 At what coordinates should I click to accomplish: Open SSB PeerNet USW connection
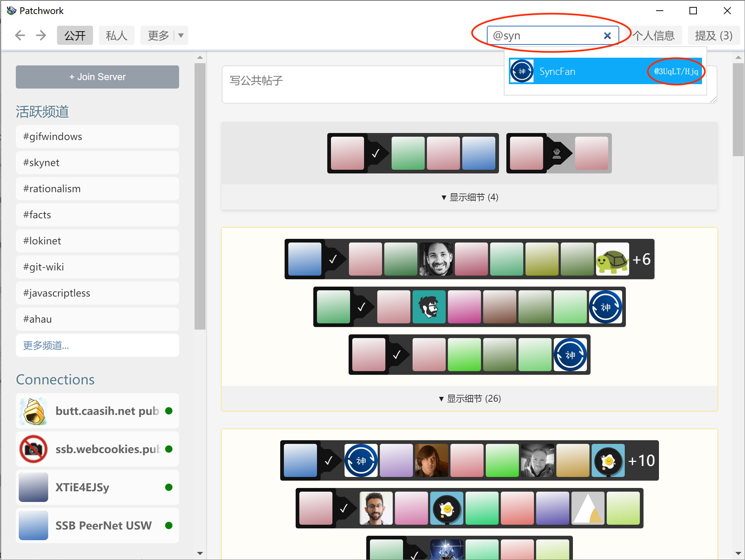[97, 525]
